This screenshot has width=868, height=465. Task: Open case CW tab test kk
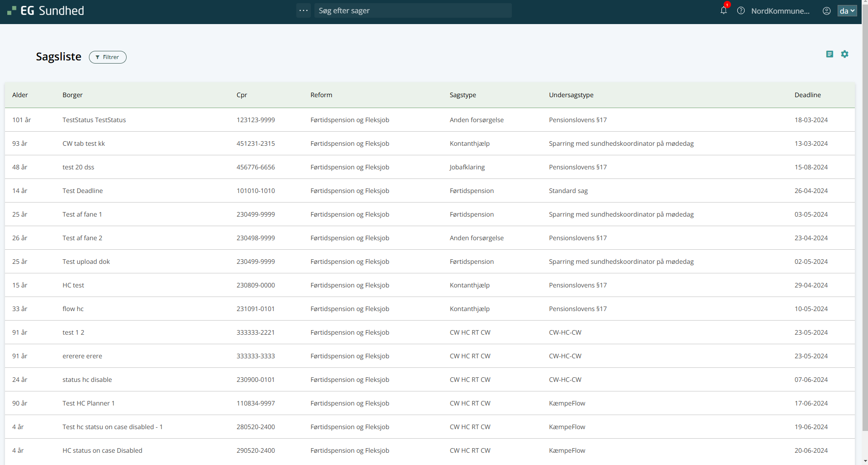click(83, 143)
